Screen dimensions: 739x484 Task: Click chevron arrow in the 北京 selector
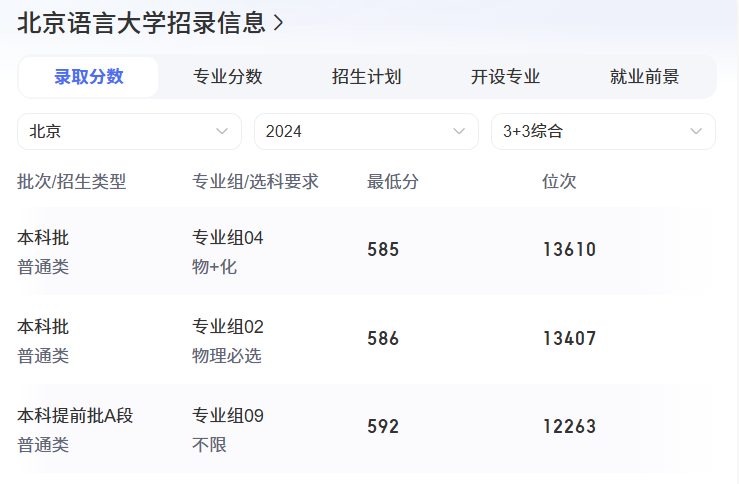[x=222, y=131]
